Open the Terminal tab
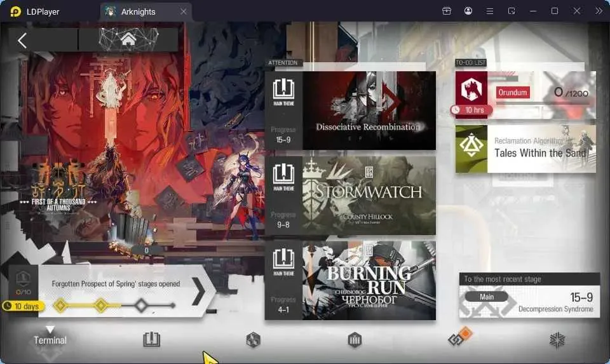Screen dimensions: 610x364 coord(50,340)
